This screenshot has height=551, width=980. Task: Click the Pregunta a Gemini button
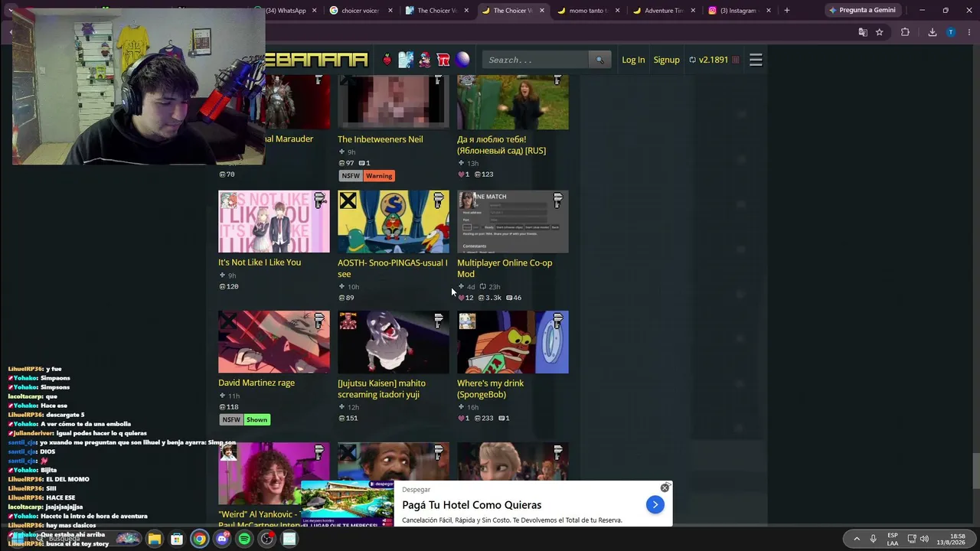coord(862,11)
